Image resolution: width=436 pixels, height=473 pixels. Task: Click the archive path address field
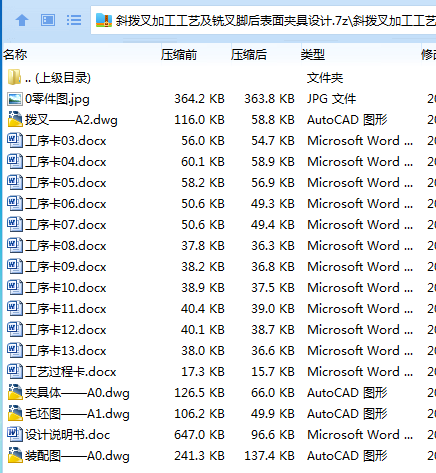[263, 20]
